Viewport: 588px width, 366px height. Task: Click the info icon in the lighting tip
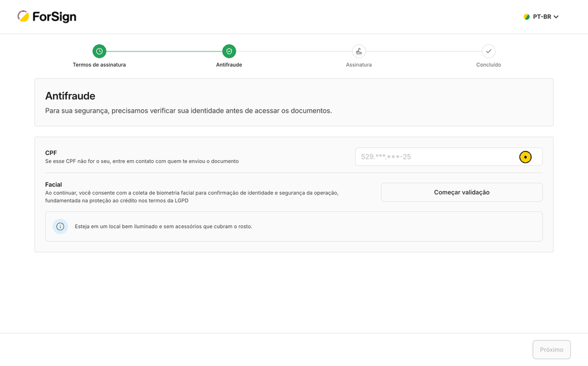[x=61, y=226]
